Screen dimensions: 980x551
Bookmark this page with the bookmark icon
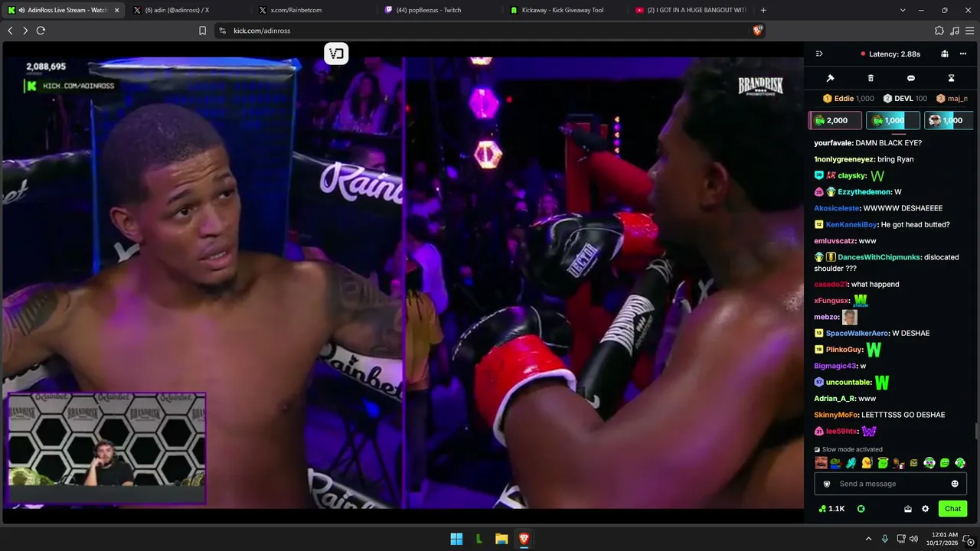pos(202,31)
